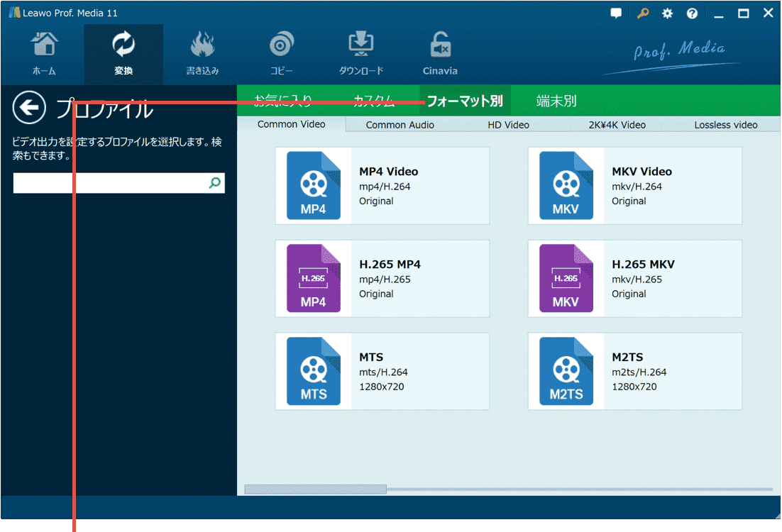Open the settings gear menu
This screenshot has width=782, height=532.
[x=666, y=13]
